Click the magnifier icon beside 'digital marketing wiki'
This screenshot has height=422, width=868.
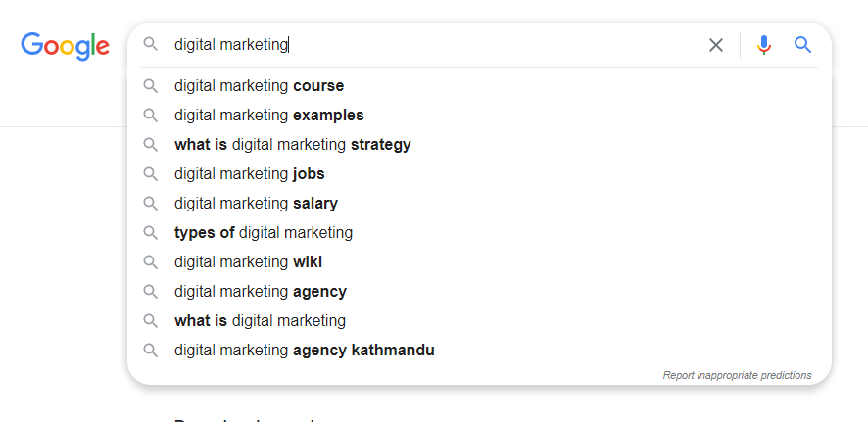(151, 261)
